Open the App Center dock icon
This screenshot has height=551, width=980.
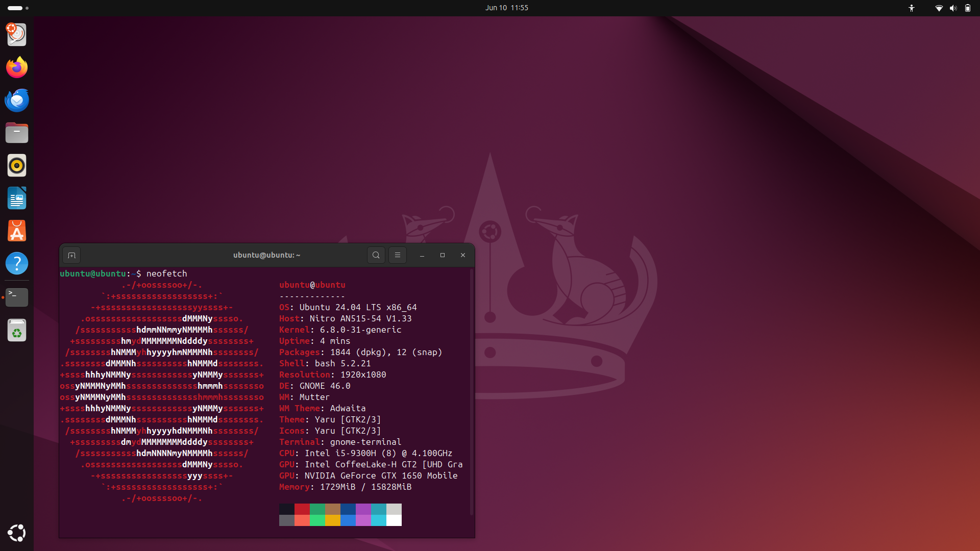[x=17, y=231]
